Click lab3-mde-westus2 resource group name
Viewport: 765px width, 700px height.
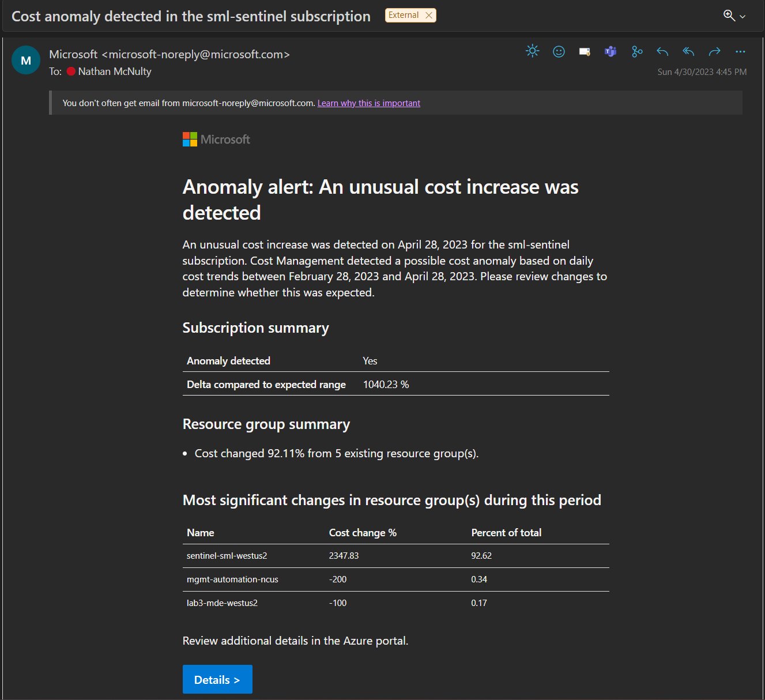tap(222, 603)
